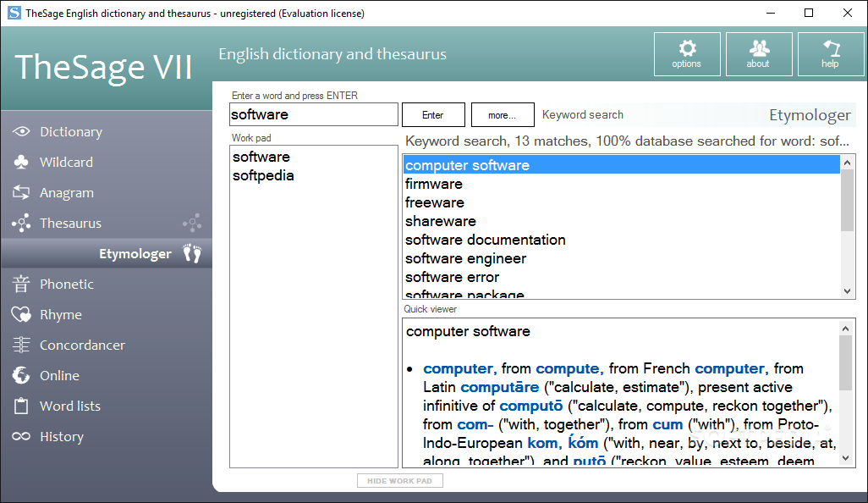Image resolution: width=868 pixels, height=503 pixels.
Task: Follow the 'cum' link
Action: 667,425
